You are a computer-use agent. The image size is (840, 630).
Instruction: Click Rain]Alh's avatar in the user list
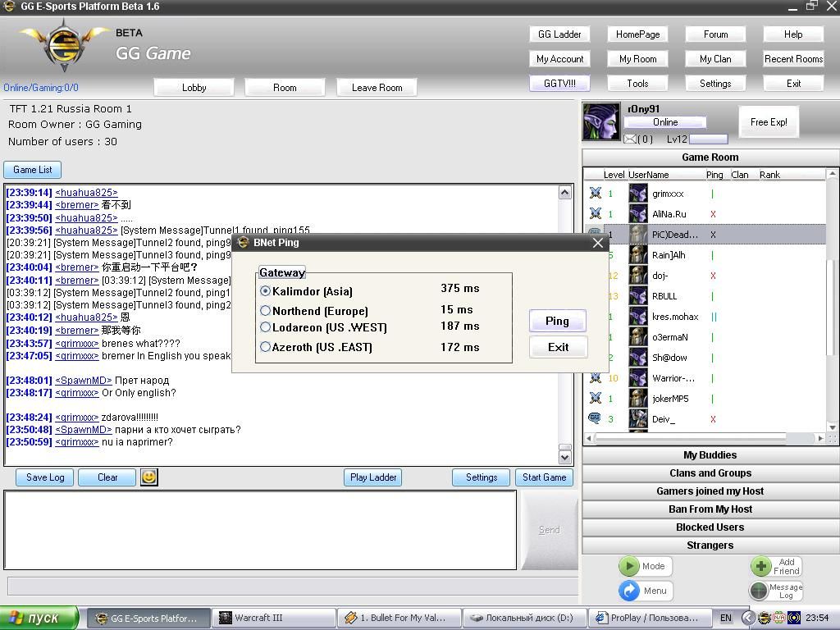point(638,254)
